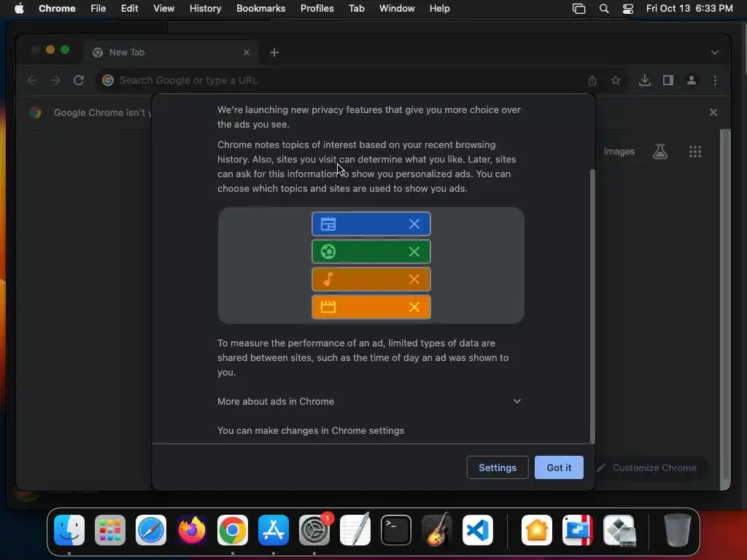Image resolution: width=747 pixels, height=560 pixels.
Task: Click the Images link
Action: pyautogui.click(x=619, y=152)
